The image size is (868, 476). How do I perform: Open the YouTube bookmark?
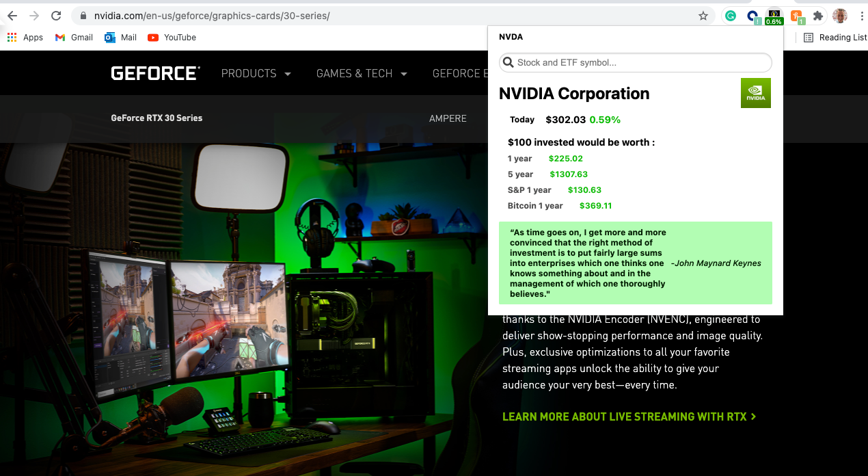(172, 38)
